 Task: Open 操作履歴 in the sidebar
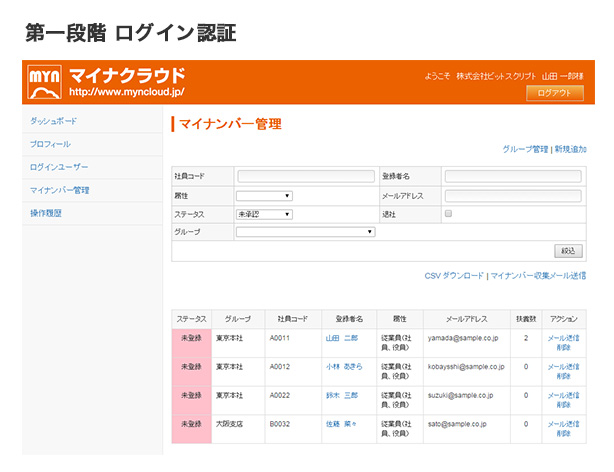(x=46, y=213)
